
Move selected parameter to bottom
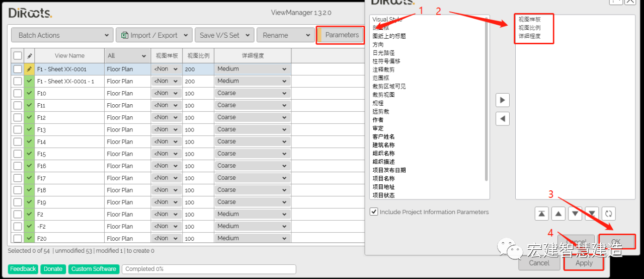592,214
